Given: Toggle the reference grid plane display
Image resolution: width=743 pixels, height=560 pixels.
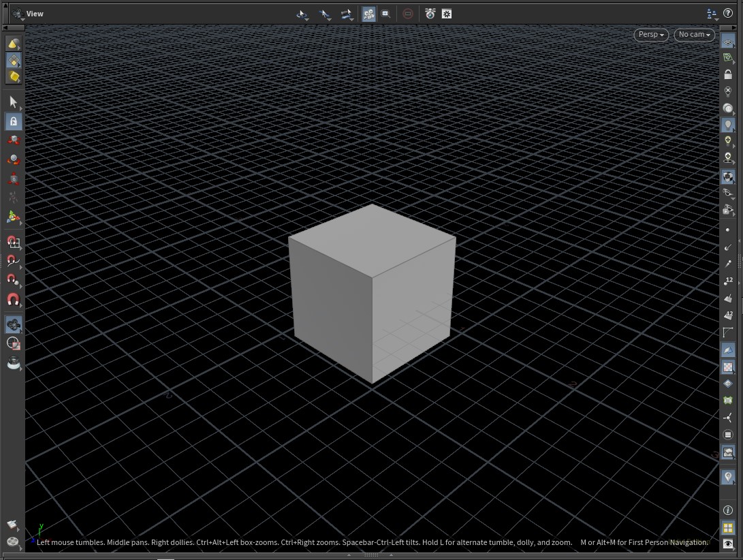Looking at the screenshot, I should pyautogui.click(x=728, y=42).
